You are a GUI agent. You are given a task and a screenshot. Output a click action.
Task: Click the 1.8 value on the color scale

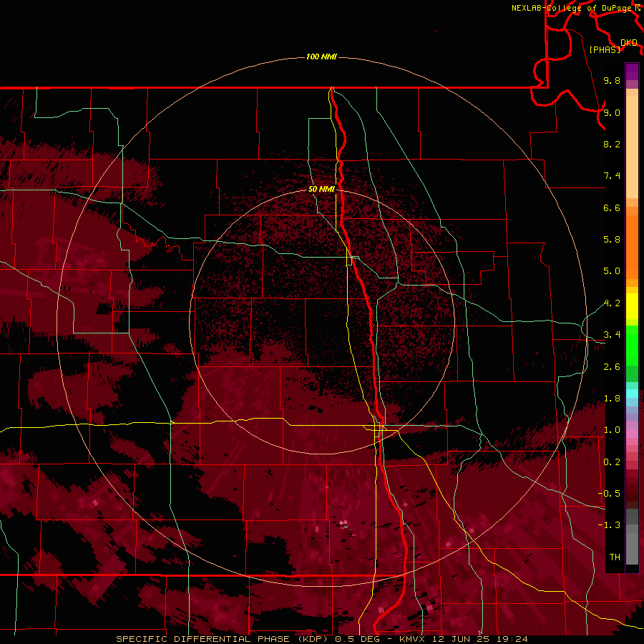612,399
